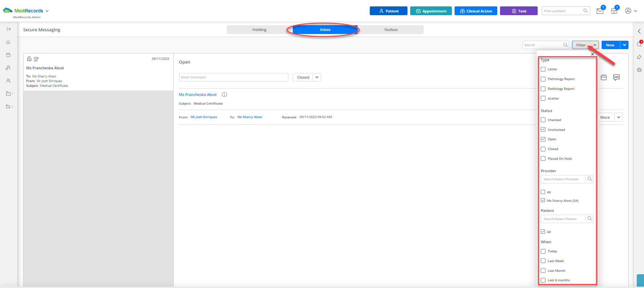The width and height of the screenshot is (644, 288).
Task: Open the Clinical Action button
Action: 476,11
